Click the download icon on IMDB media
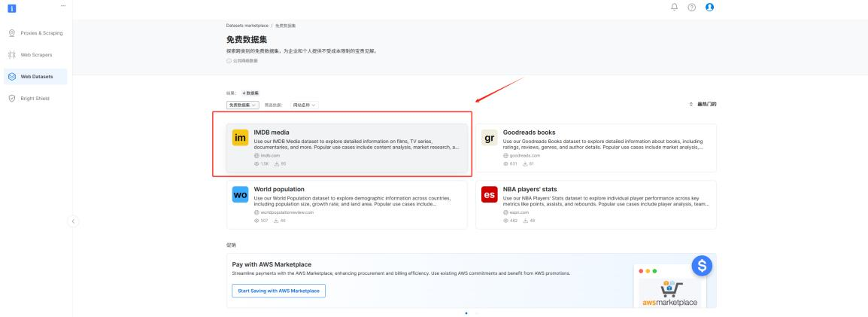Image resolution: width=868 pixels, height=317 pixels. 277,164
